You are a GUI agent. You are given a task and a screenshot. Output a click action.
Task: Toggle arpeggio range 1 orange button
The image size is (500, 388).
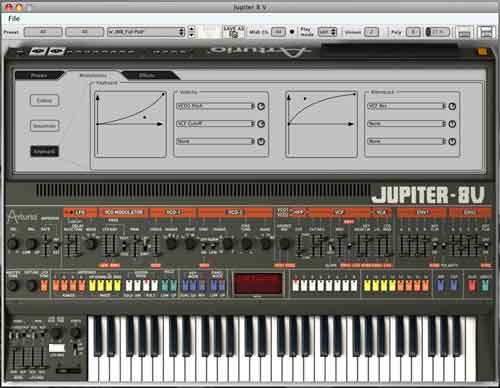coord(56,285)
